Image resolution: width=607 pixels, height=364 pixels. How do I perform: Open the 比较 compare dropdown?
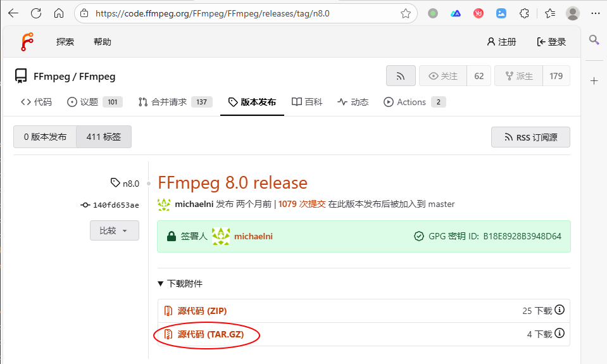pyautogui.click(x=114, y=230)
